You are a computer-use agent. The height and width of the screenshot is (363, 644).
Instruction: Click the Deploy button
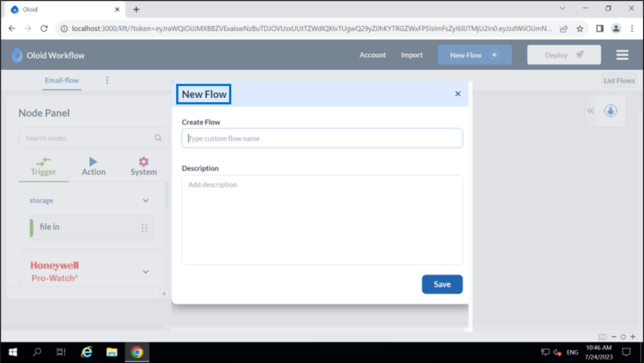pyautogui.click(x=564, y=55)
